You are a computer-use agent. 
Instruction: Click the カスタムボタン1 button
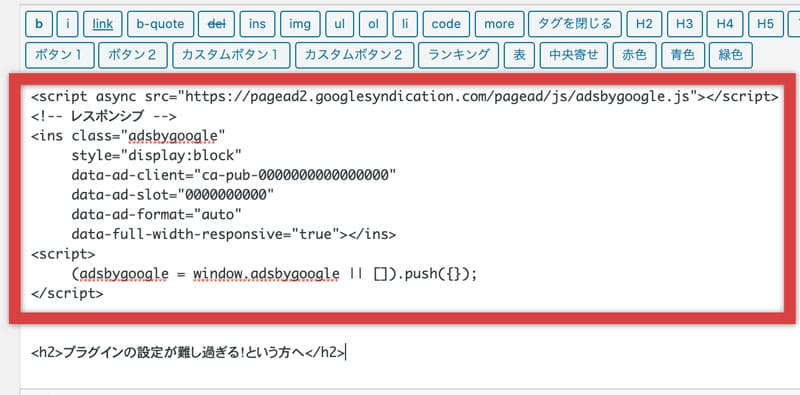click(x=231, y=55)
